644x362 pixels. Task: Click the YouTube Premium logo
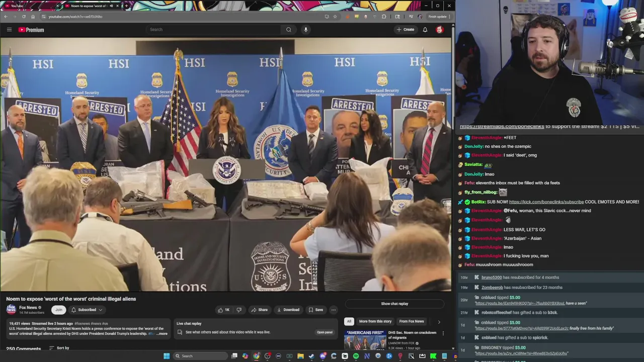click(x=31, y=30)
